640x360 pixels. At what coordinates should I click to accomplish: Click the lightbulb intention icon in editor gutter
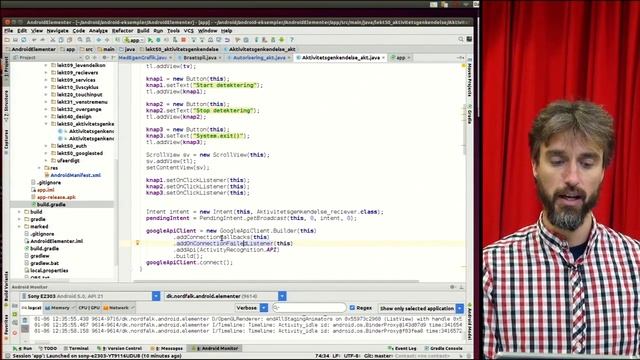click(x=138, y=243)
